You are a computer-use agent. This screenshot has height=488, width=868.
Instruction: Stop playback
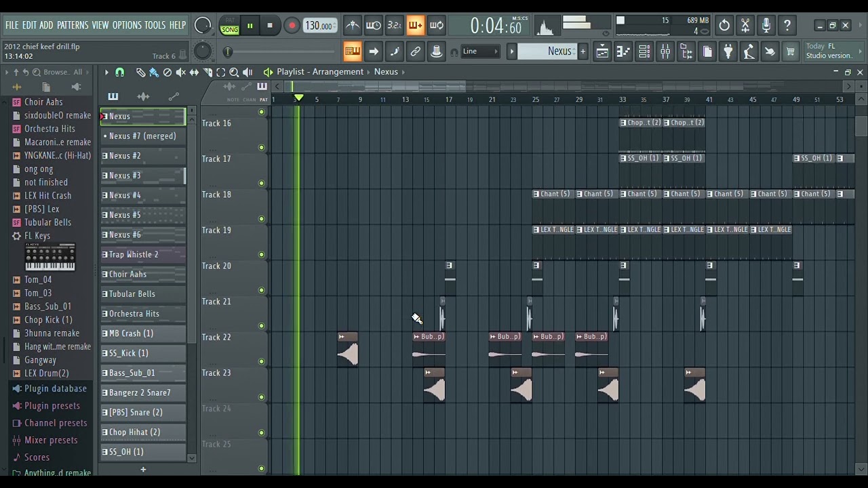(270, 26)
